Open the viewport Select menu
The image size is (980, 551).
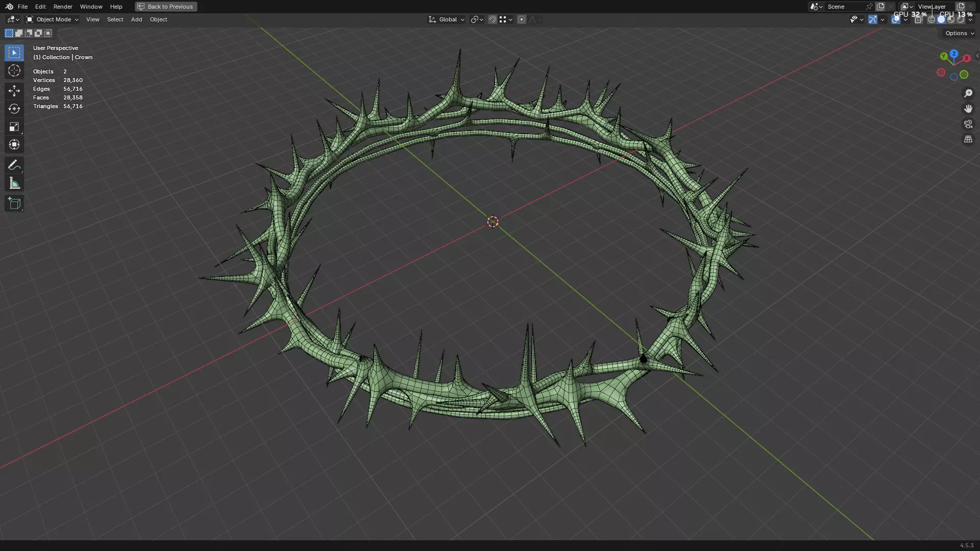[x=115, y=19]
